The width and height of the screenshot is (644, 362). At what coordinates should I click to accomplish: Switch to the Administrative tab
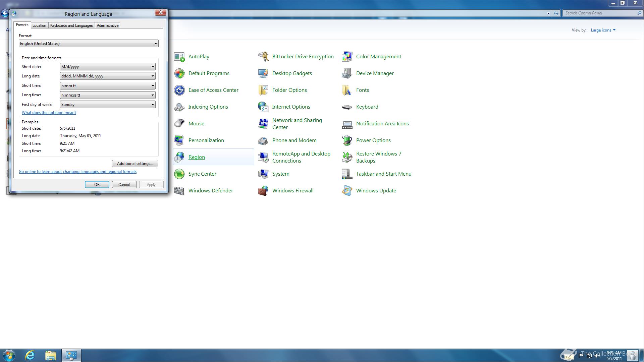click(108, 25)
